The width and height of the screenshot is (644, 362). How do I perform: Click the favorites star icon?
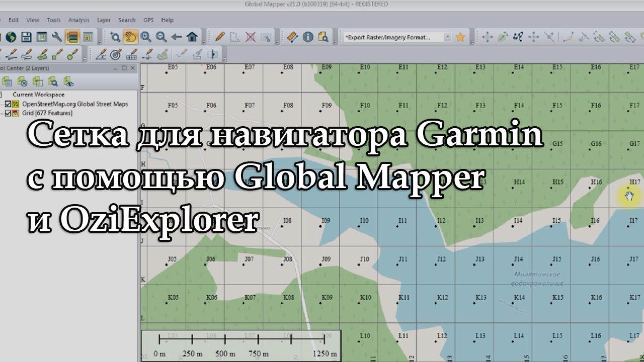point(460,37)
